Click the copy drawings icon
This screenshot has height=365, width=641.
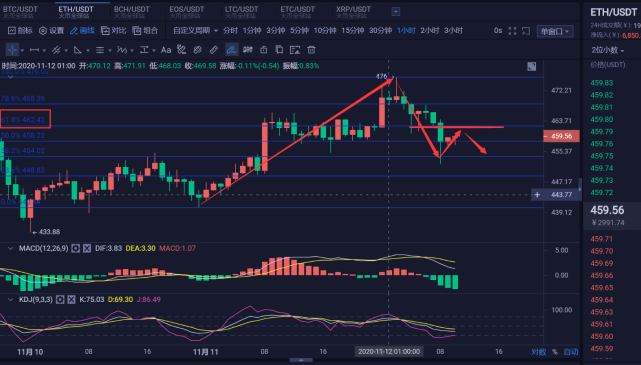(x=279, y=50)
